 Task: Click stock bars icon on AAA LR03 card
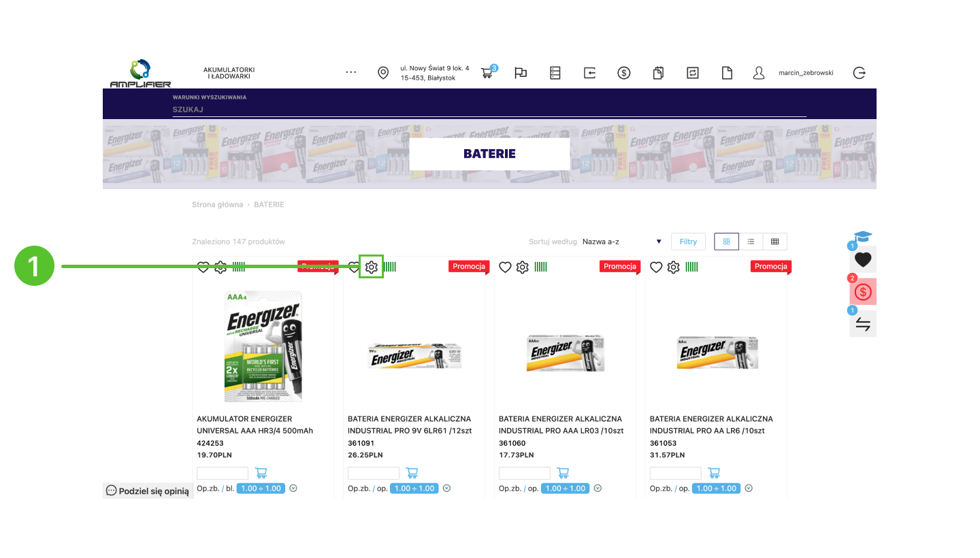[540, 267]
